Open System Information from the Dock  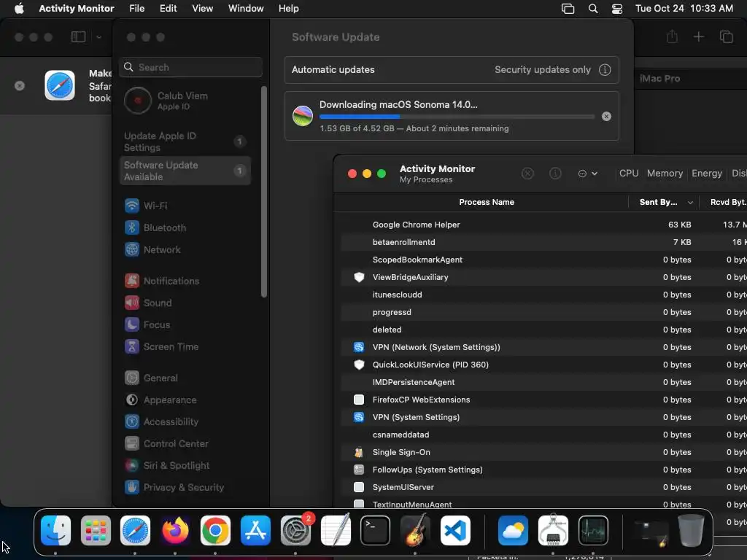click(x=553, y=530)
